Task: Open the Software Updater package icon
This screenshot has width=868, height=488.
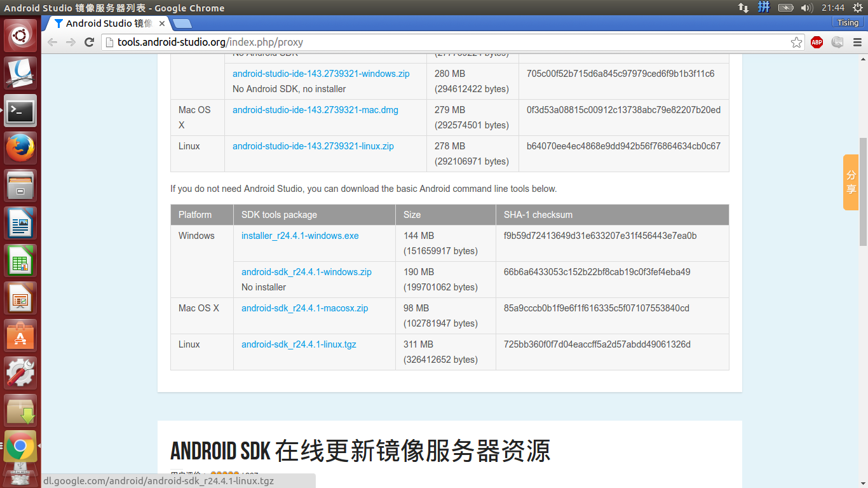Action: point(21,410)
